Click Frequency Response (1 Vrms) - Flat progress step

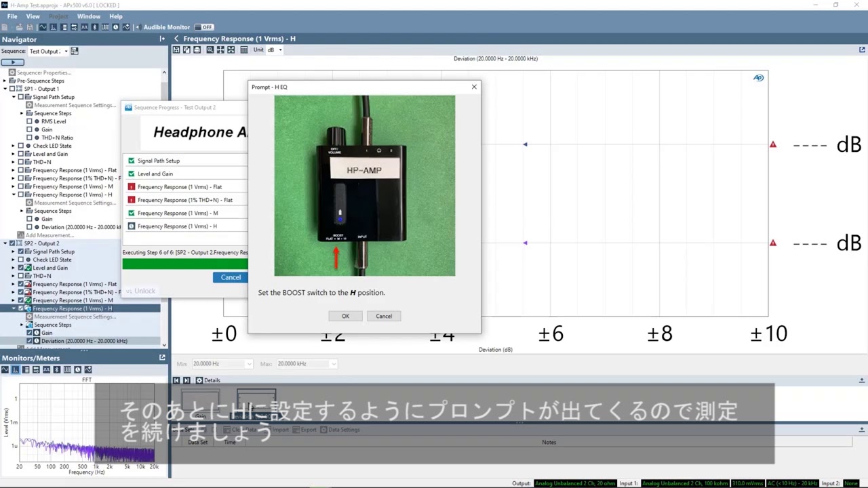click(x=180, y=187)
